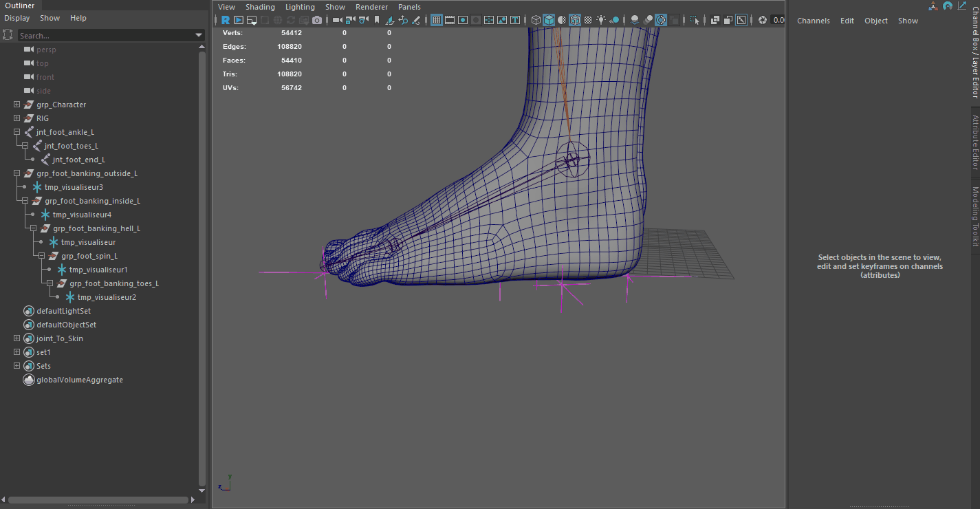Open the Renderer menu
Viewport: 980px width, 509px height.
click(371, 7)
